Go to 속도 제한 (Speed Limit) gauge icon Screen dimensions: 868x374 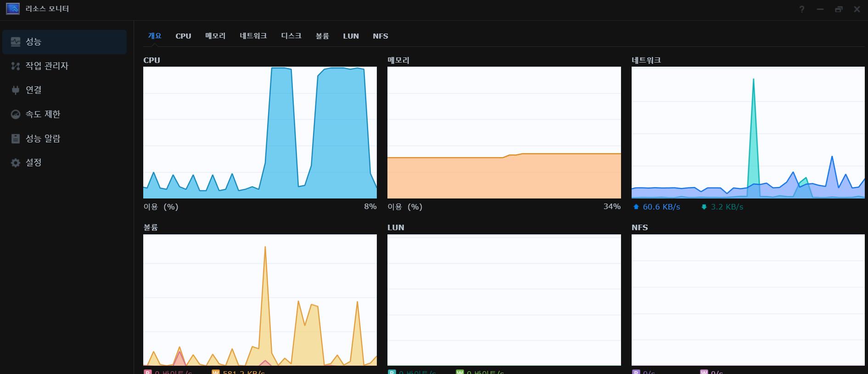pyautogui.click(x=16, y=114)
